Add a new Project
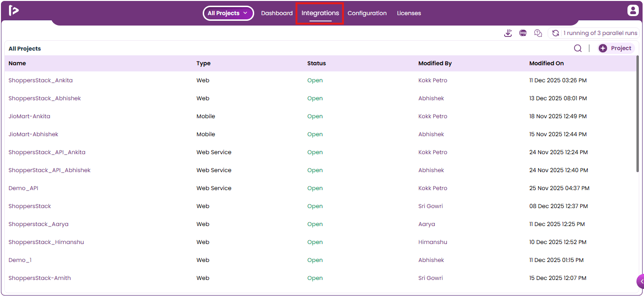Image resolution: width=644 pixels, height=297 pixels. [616, 48]
